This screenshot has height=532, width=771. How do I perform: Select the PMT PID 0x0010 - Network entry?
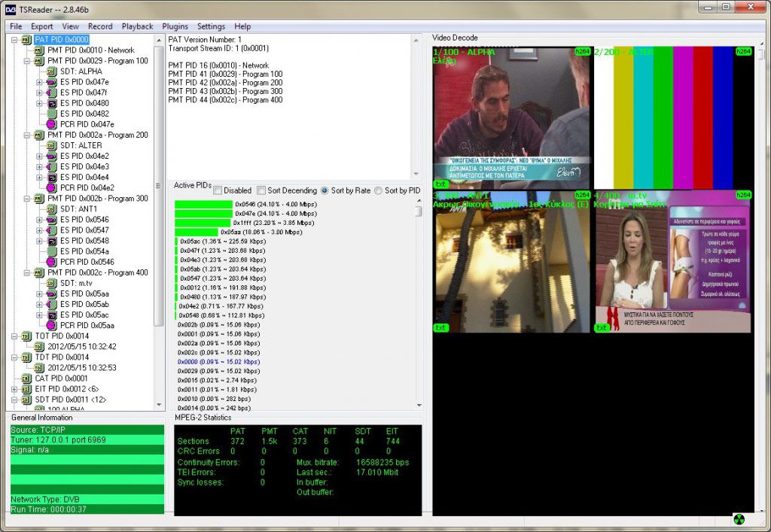90,50
